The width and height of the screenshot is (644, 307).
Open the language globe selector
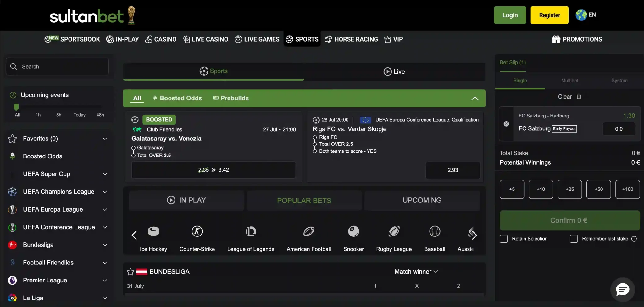click(581, 15)
